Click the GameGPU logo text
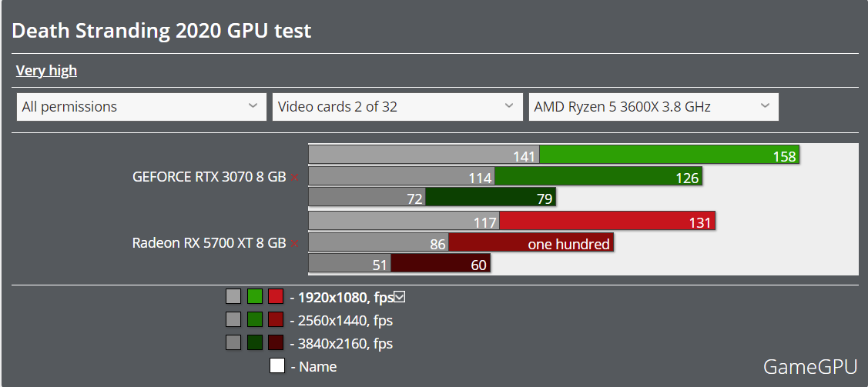This screenshot has width=868, height=387. click(810, 366)
